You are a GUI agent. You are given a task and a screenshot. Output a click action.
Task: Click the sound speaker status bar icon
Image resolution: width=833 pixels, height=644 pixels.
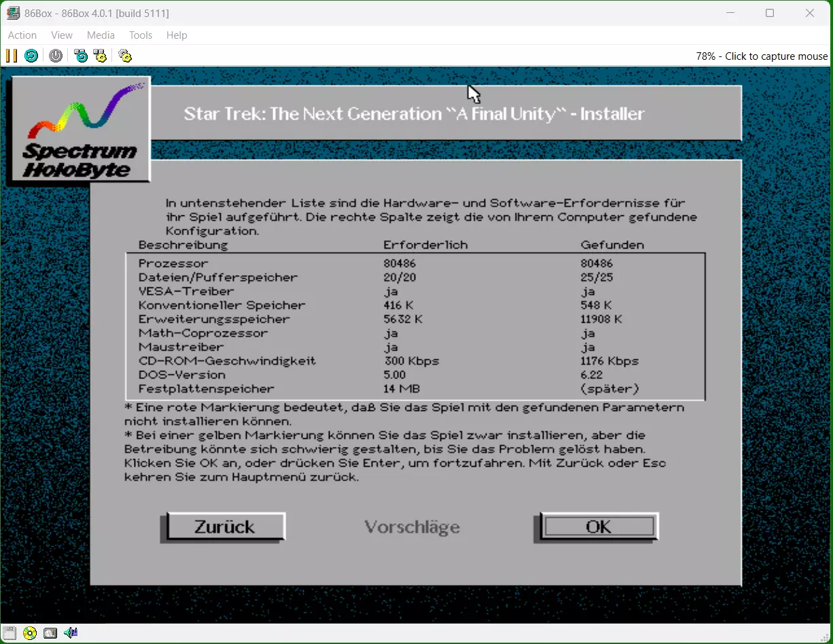[71, 633]
